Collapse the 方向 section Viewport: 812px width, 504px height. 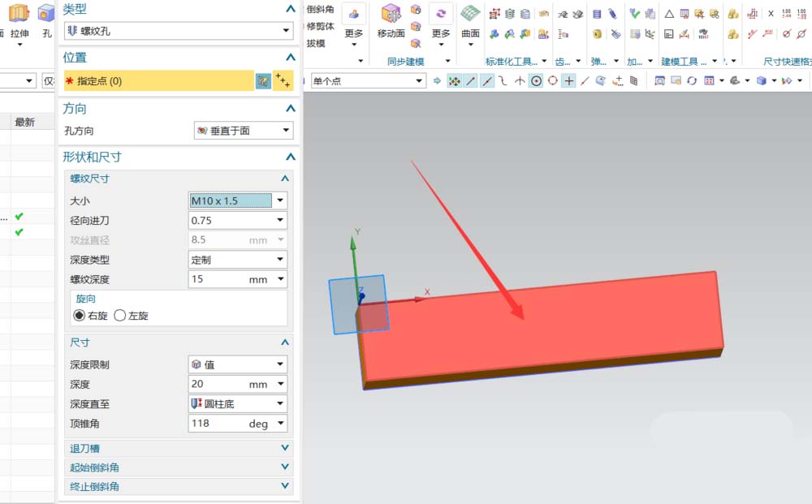tap(291, 108)
